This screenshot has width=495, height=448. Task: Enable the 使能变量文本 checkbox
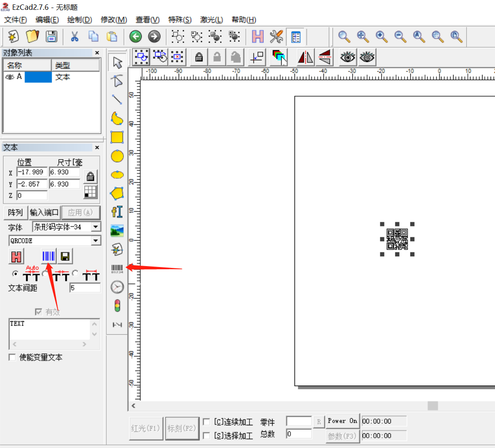click(x=12, y=358)
